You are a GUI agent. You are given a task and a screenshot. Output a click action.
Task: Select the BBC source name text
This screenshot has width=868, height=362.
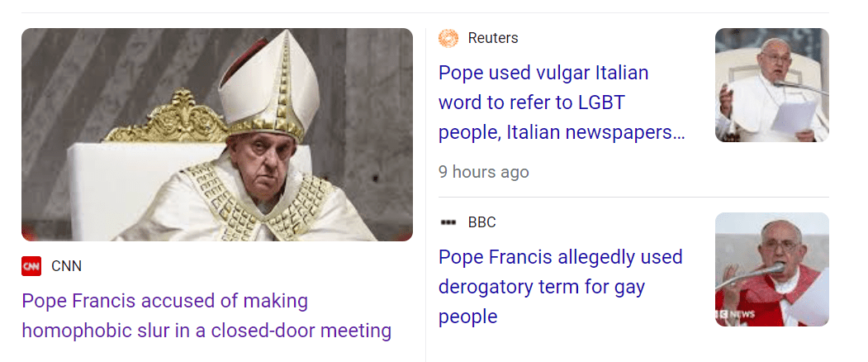point(481,222)
